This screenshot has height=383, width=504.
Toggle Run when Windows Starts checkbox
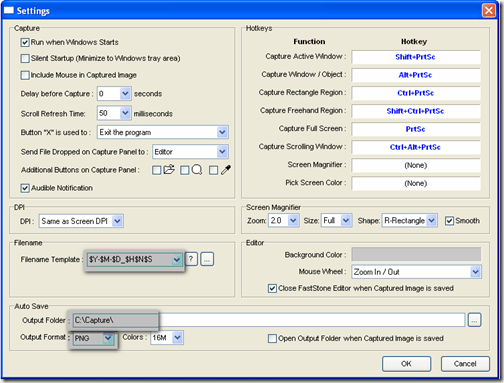coord(25,42)
